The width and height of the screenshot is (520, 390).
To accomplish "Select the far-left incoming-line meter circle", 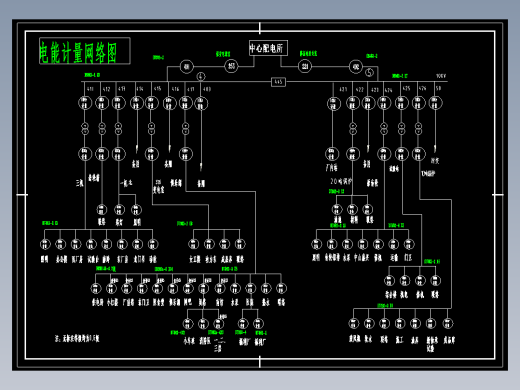I will 187,67.
